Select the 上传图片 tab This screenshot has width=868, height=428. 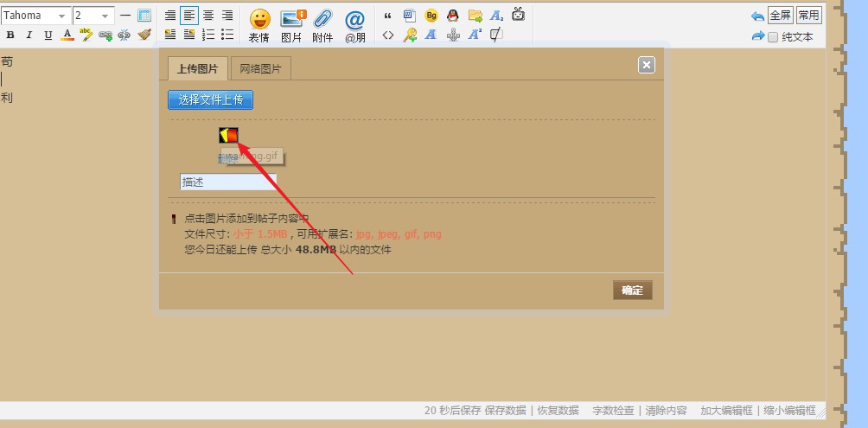coord(198,69)
